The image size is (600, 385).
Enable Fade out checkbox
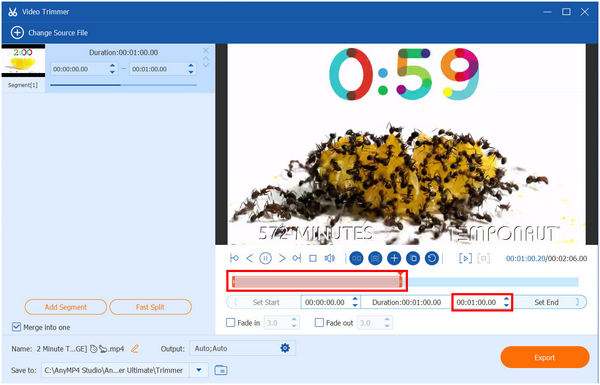(x=319, y=323)
